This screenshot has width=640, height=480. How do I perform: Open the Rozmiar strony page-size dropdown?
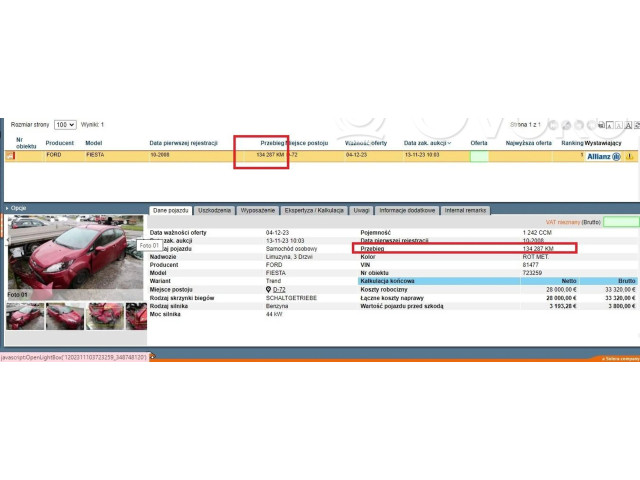click(x=65, y=124)
